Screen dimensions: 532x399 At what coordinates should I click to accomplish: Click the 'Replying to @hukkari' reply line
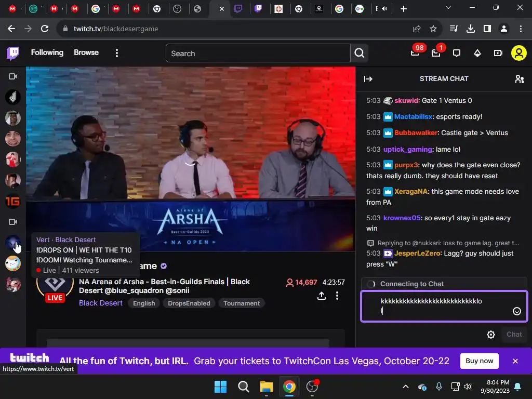click(443, 243)
